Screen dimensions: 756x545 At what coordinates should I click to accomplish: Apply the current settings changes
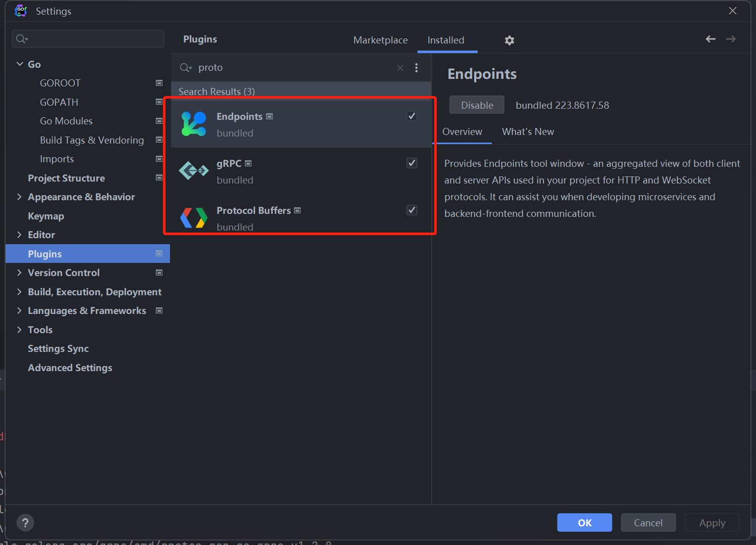click(x=712, y=522)
